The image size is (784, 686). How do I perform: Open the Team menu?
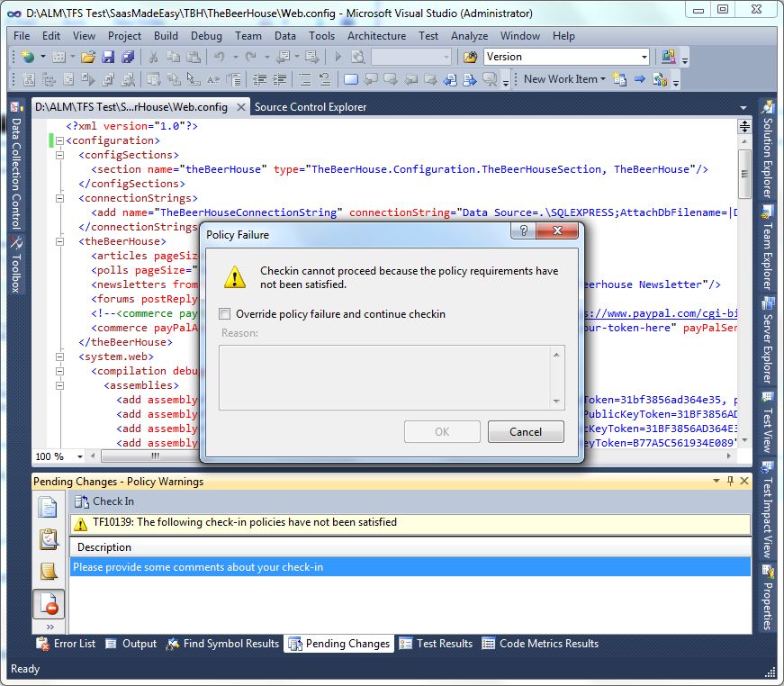click(x=248, y=36)
